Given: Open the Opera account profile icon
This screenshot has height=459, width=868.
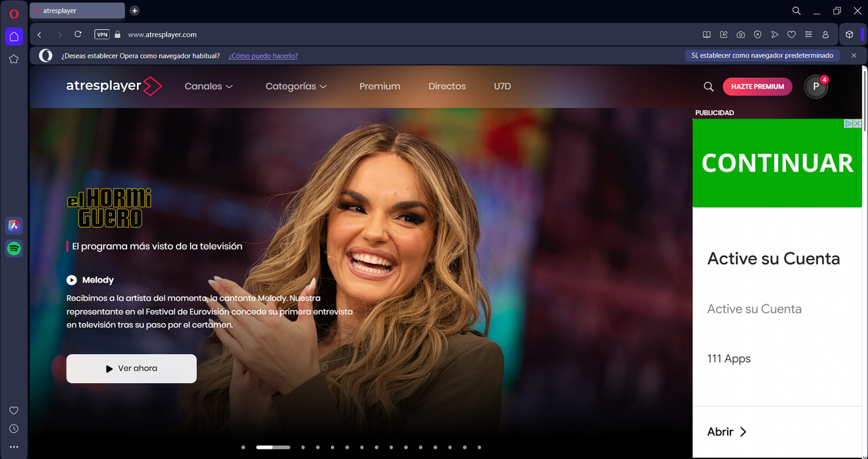Looking at the screenshot, I should (825, 35).
